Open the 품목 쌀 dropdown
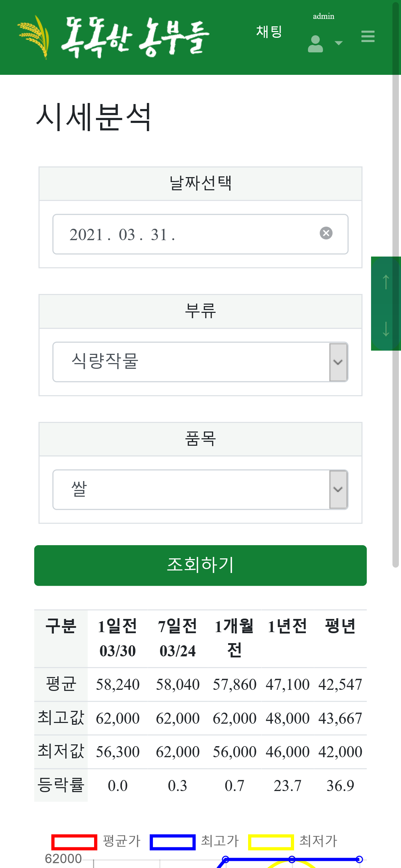401x868 pixels. point(200,490)
